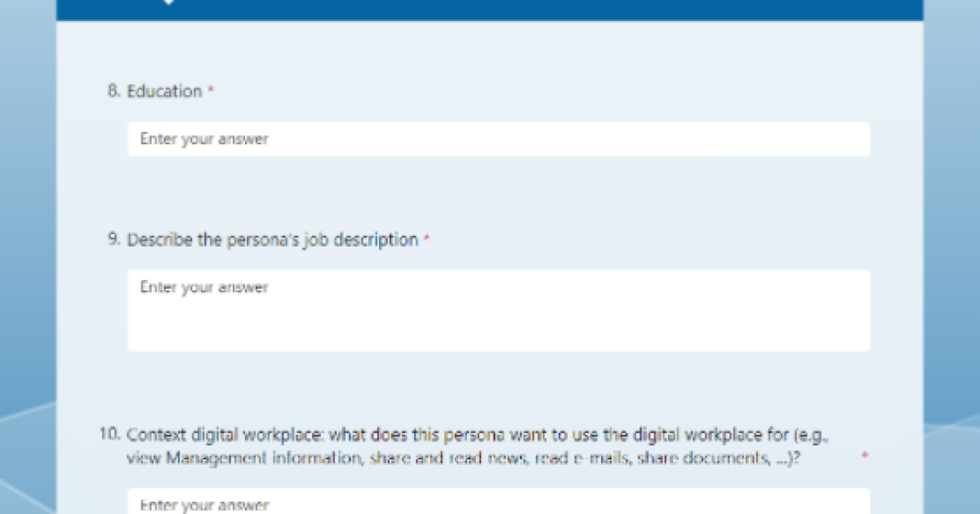The width and height of the screenshot is (980, 514).
Task: Click the red asterisk for question 10
Action: 864,455
